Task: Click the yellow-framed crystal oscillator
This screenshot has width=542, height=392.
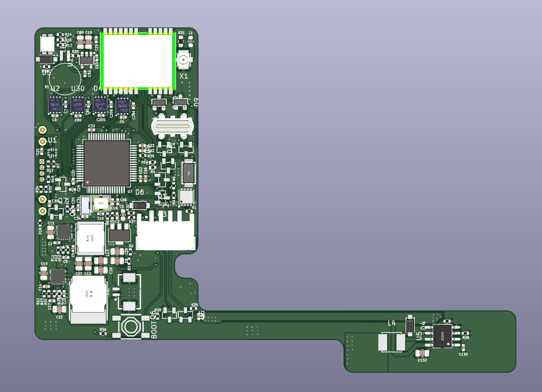Action: (101, 203)
